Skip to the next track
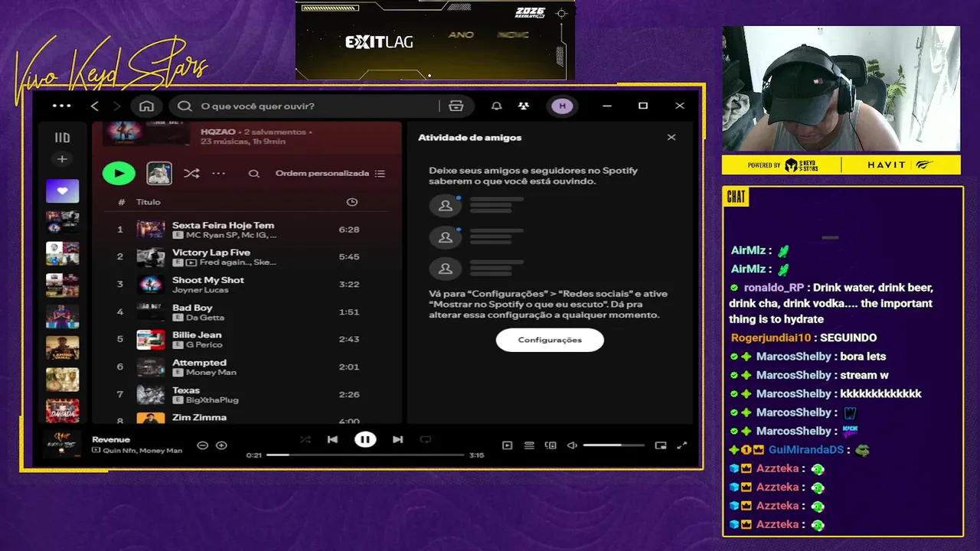The height and width of the screenshot is (551, 980). (397, 439)
